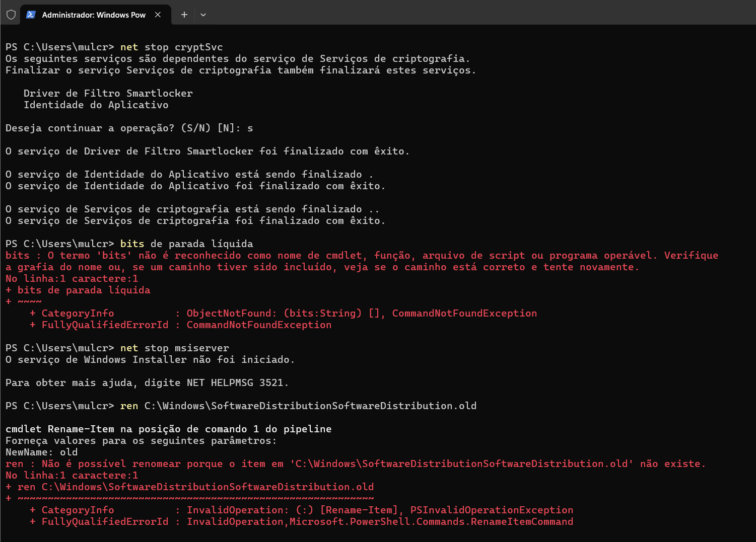Image resolution: width=756 pixels, height=542 pixels.
Task: Click the red 'Não é possível renomear' error
Action: click(356, 463)
